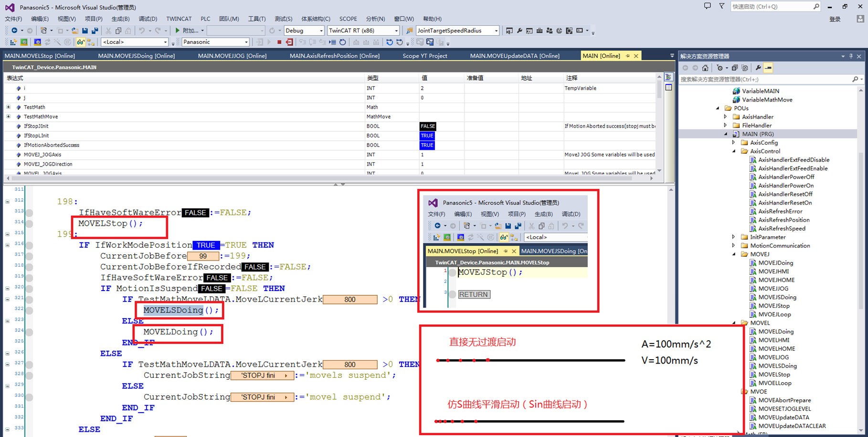
Task: Open the PLC menu
Action: coord(205,19)
